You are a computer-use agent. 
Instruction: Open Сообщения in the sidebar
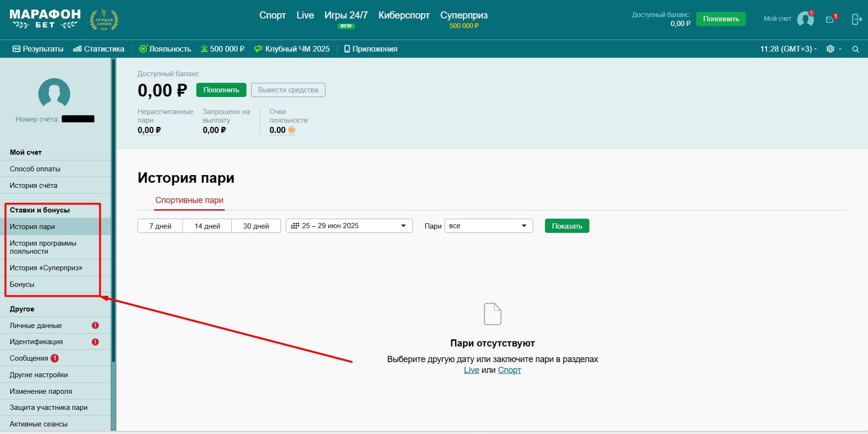55,358
